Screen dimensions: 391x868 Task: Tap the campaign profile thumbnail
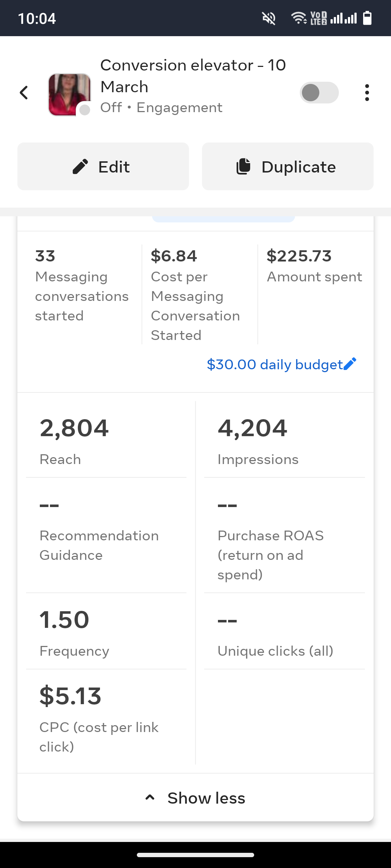[x=69, y=94]
